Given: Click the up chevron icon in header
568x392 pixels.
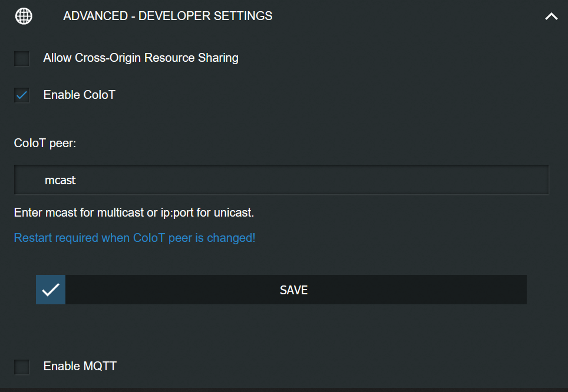Looking at the screenshot, I should pyautogui.click(x=551, y=16).
